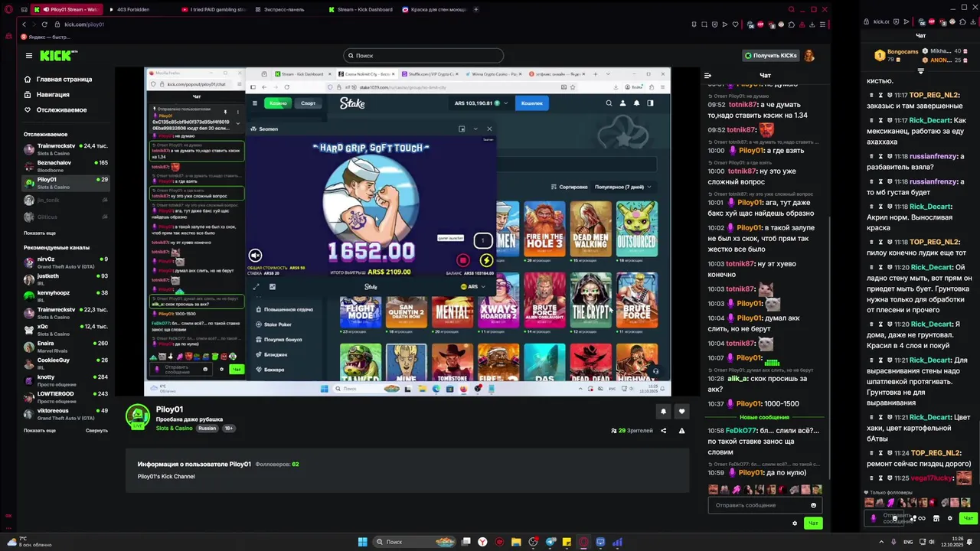Image resolution: width=980 pixels, height=551 pixels.
Task: Click the microphone icon in system tray
Action: click(893, 542)
